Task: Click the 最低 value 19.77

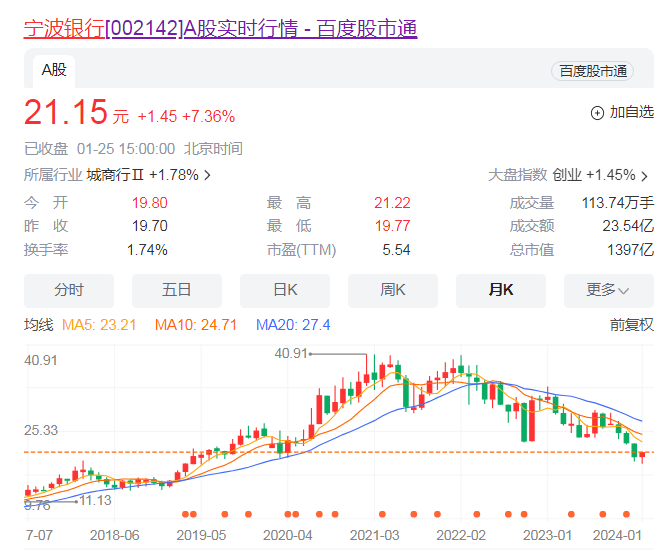Action: pos(392,226)
